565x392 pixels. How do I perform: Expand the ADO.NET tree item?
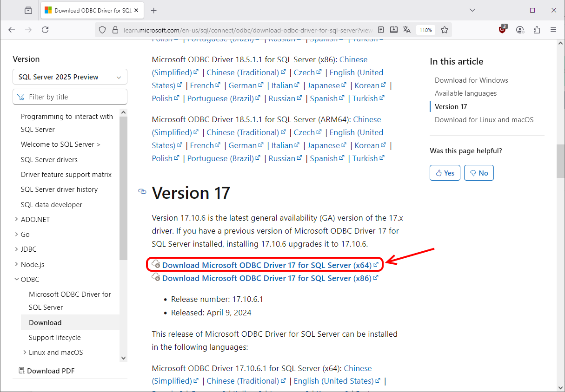(x=17, y=219)
